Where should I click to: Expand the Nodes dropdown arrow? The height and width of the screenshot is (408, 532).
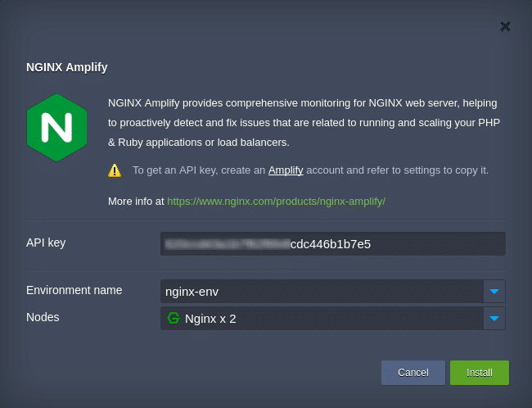pos(494,319)
